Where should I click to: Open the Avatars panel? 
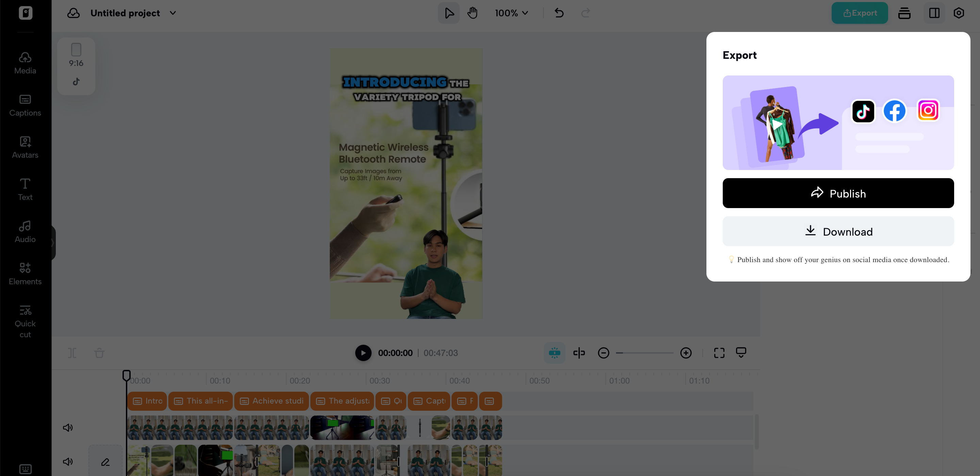pos(25,148)
